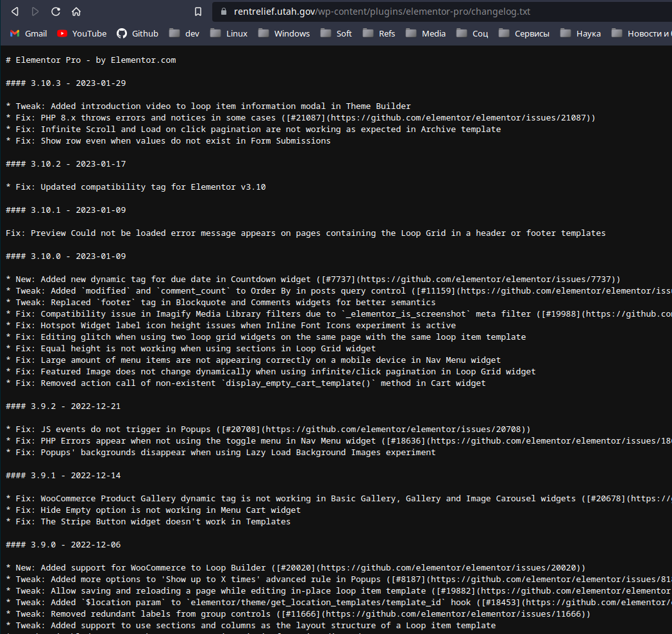The image size is (672, 634).
Task: Open the Github bookmark
Action: [x=138, y=33]
